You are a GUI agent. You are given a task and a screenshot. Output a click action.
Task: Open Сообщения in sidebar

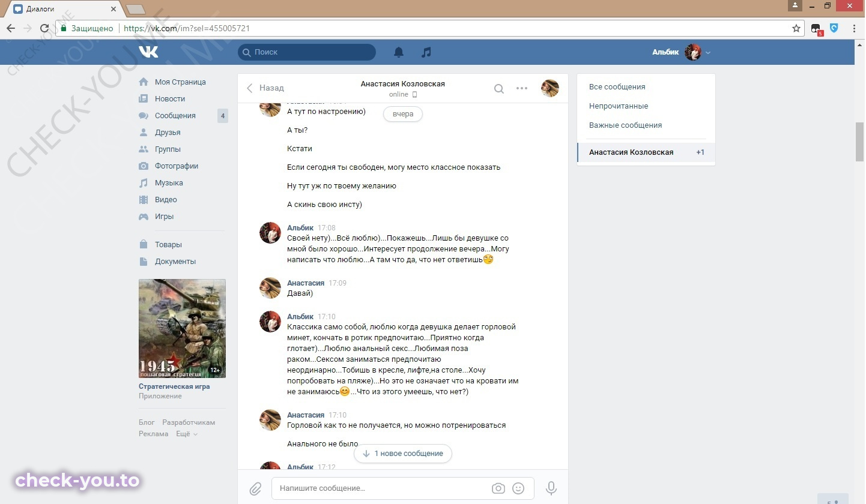[x=175, y=116]
